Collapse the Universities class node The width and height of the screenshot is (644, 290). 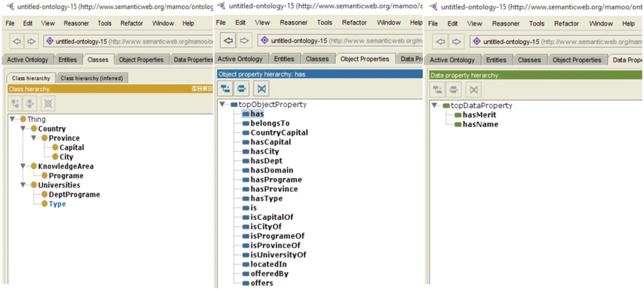click(x=23, y=185)
